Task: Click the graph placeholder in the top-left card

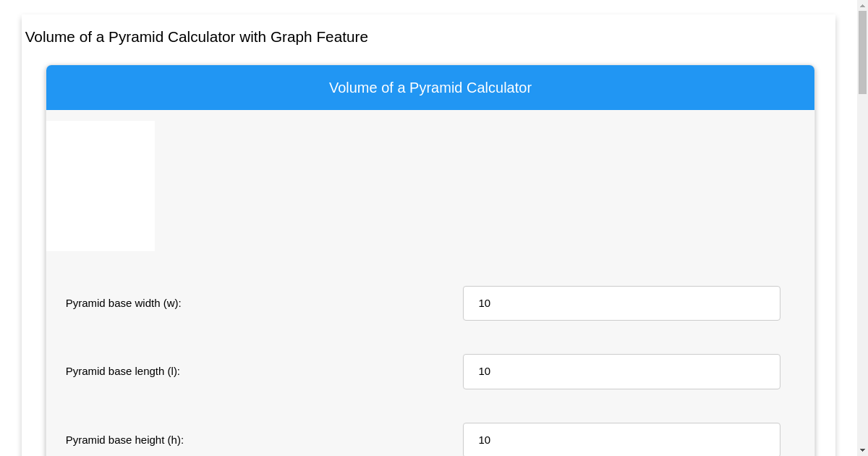Action: pyautogui.click(x=101, y=185)
